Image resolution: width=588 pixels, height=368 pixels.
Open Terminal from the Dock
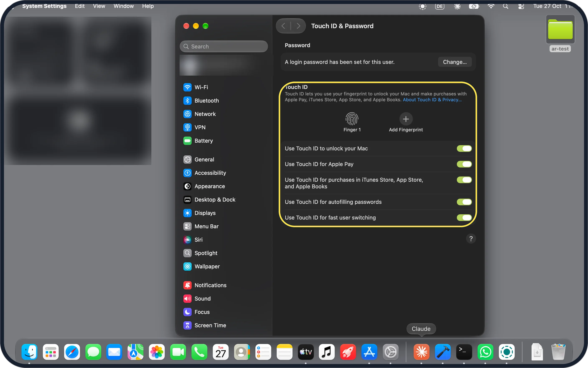[x=464, y=352]
